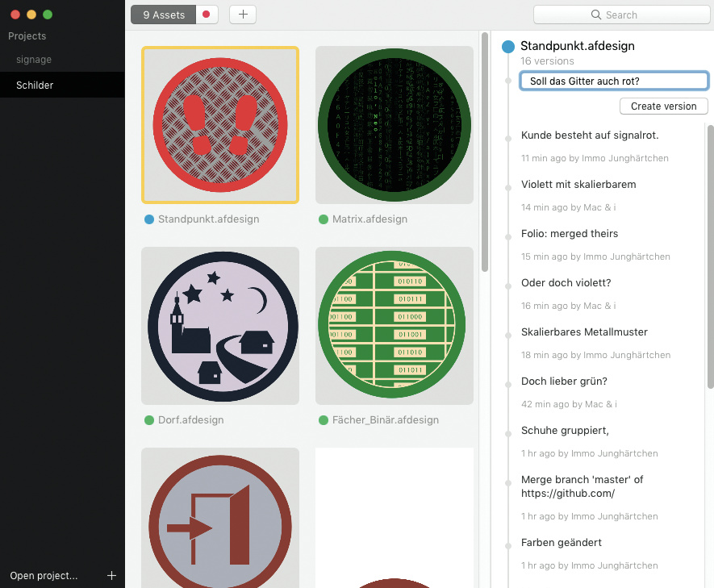Click the search magnifier icon

tap(596, 15)
